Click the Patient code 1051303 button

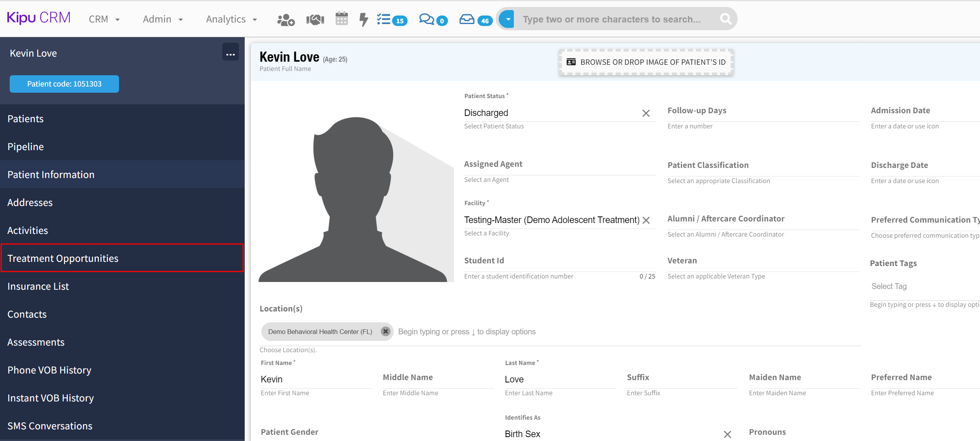pyautogui.click(x=64, y=84)
